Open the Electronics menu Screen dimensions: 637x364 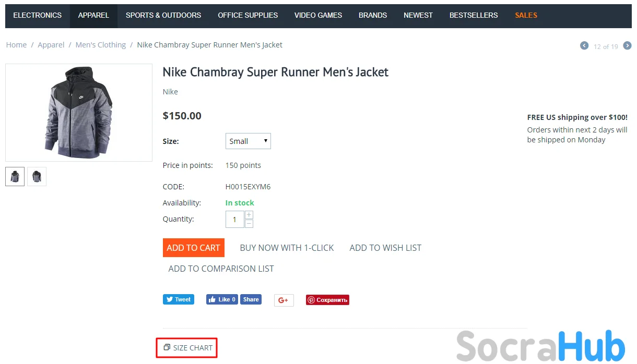pyautogui.click(x=37, y=15)
